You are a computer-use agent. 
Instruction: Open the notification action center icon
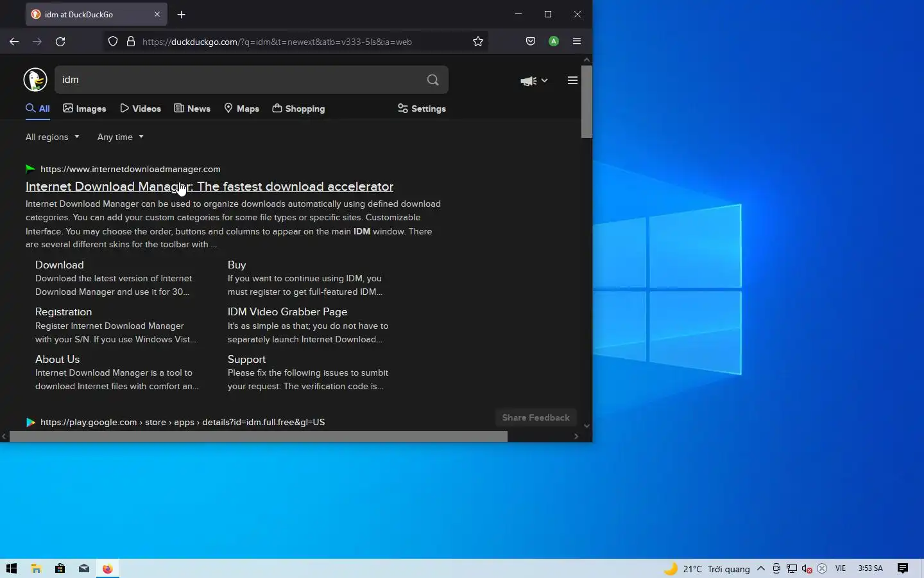tap(903, 568)
